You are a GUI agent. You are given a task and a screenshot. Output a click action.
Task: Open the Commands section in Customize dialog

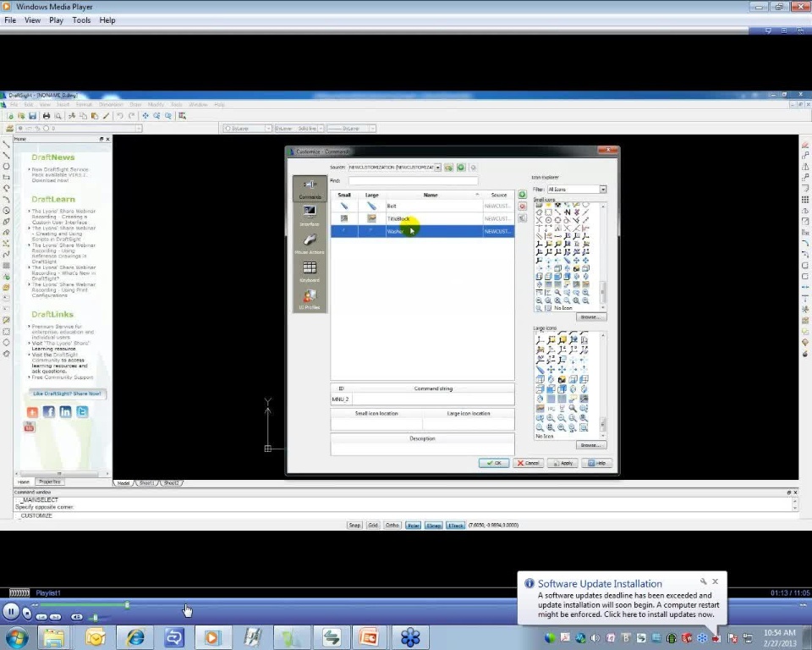pos(310,188)
